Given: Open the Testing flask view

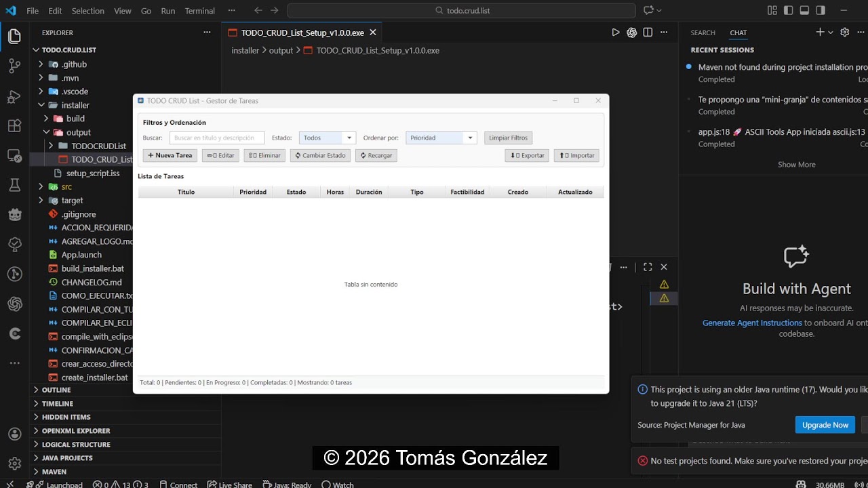Looking at the screenshot, I should click(x=14, y=185).
